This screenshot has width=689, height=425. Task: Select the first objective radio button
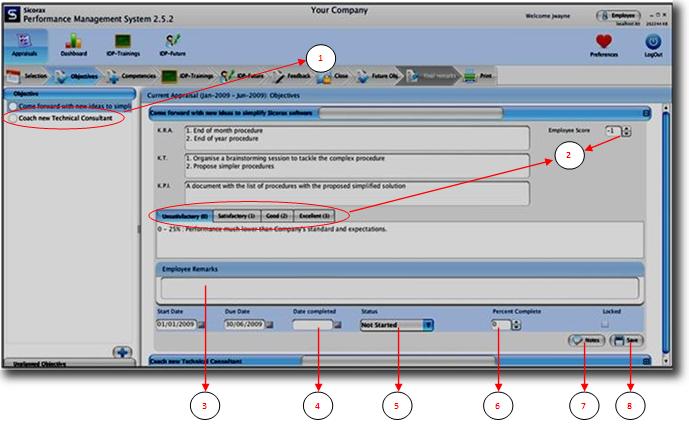11,105
